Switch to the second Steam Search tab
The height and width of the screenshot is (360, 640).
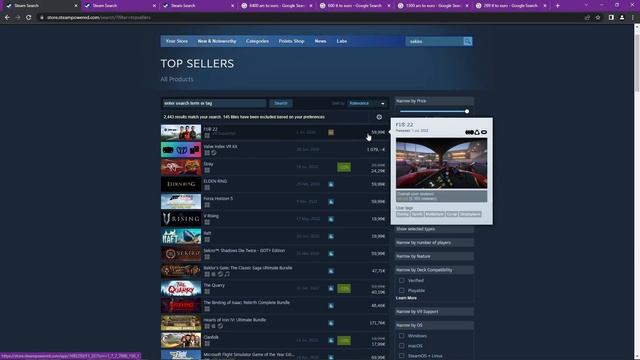[x=119, y=6]
